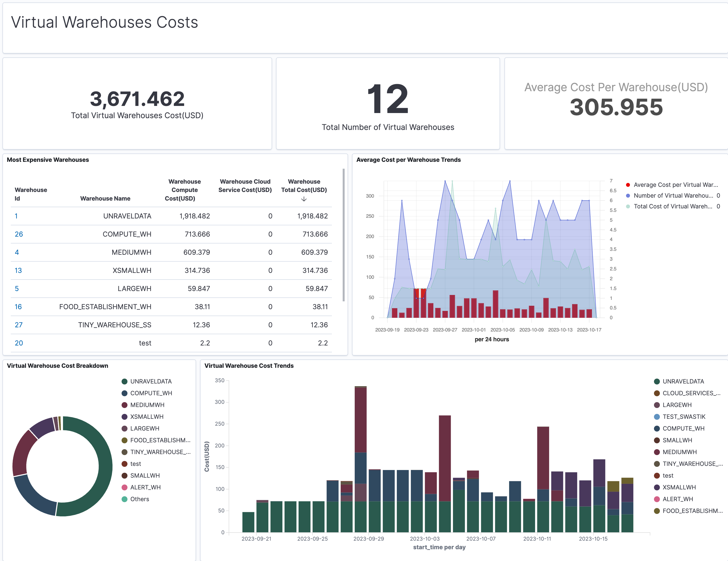728x561 pixels.
Task: Sort the table by Warehouse Name column
Action: [105, 198]
